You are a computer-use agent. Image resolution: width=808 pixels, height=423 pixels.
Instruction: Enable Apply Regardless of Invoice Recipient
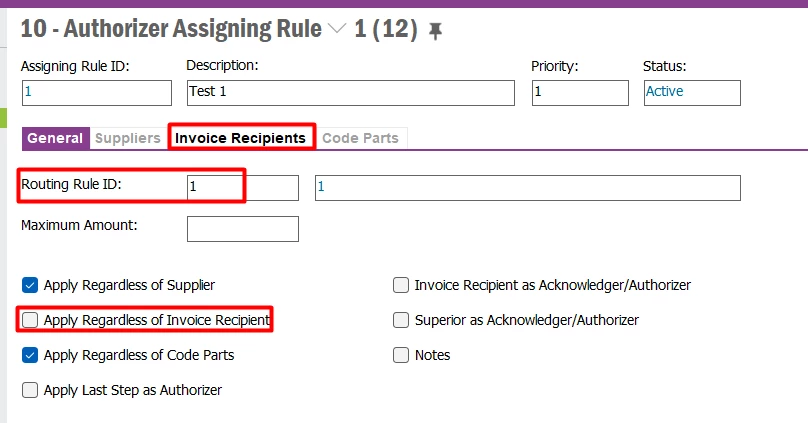click(30, 320)
